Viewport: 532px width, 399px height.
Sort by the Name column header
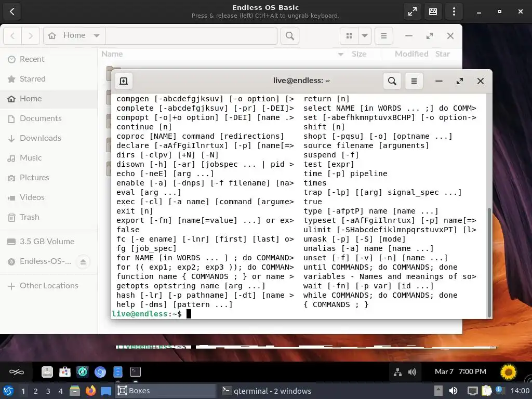112,54
